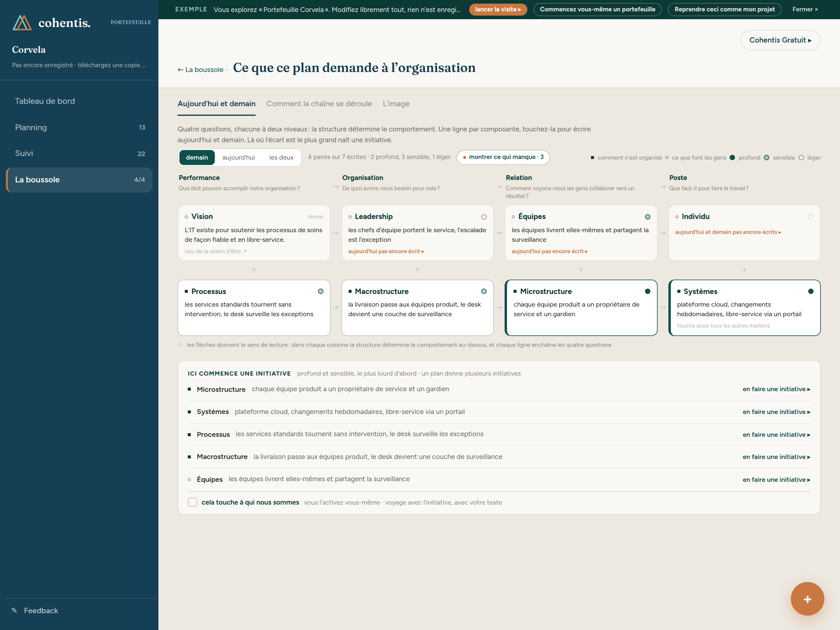Click the Feedback pencil icon
The image size is (840, 630).
pos(14,610)
